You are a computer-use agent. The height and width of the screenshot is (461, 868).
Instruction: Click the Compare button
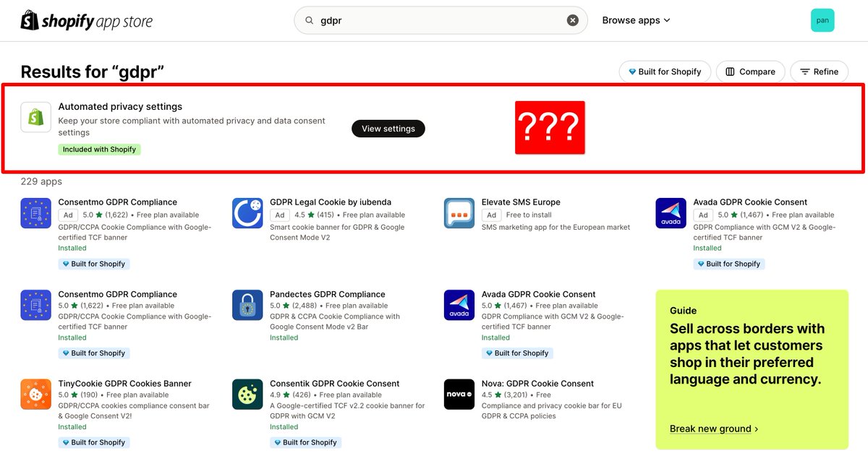(750, 72)
